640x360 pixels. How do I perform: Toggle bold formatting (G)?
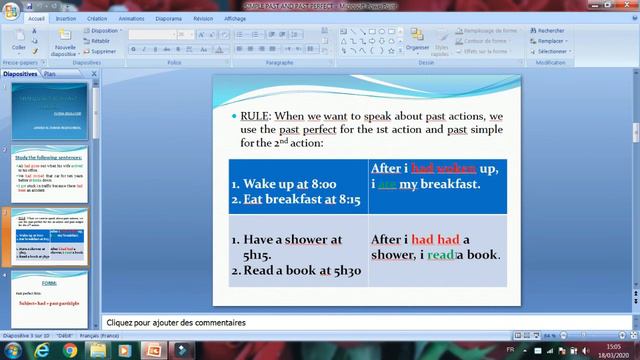133,49
